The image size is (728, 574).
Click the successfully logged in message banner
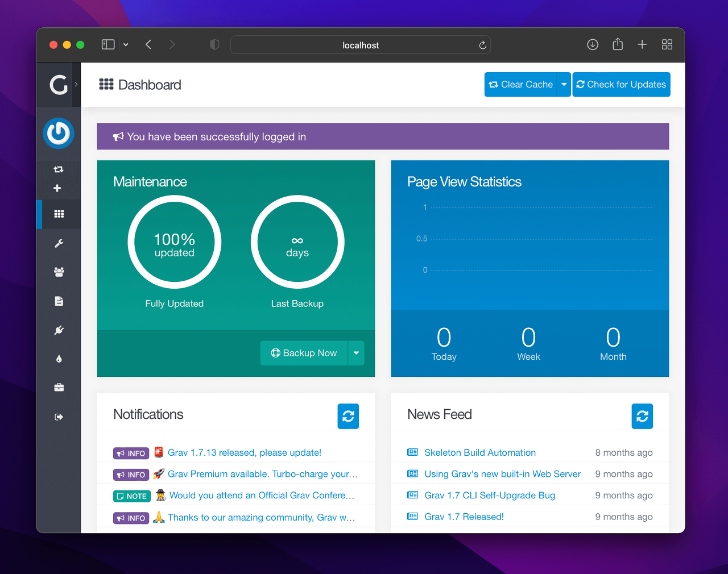pos(383,136)
